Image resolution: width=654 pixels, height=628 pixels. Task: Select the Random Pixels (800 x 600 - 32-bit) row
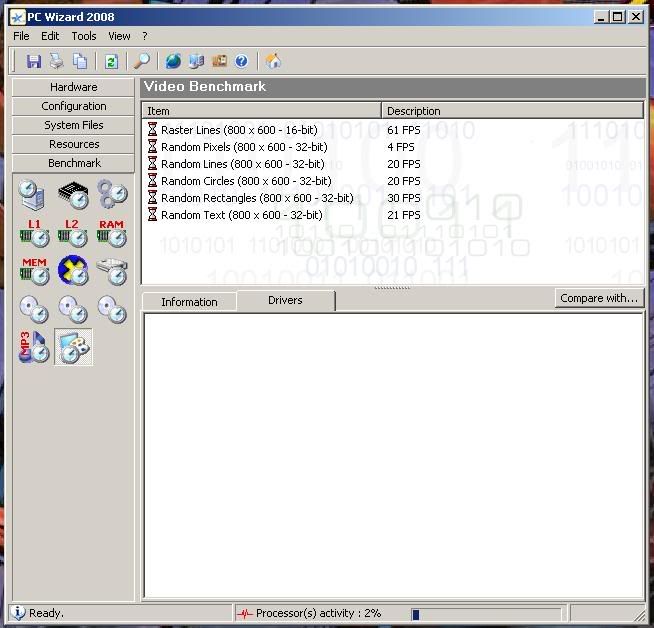[392, 147]
